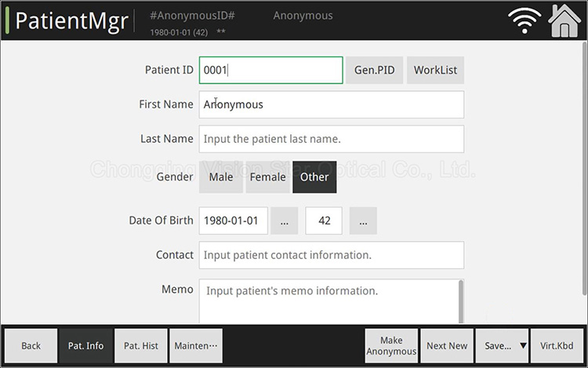588x368 pixels.
Task: Tap the Wi-Fi signal icon
Action: [x=525, y=20]
